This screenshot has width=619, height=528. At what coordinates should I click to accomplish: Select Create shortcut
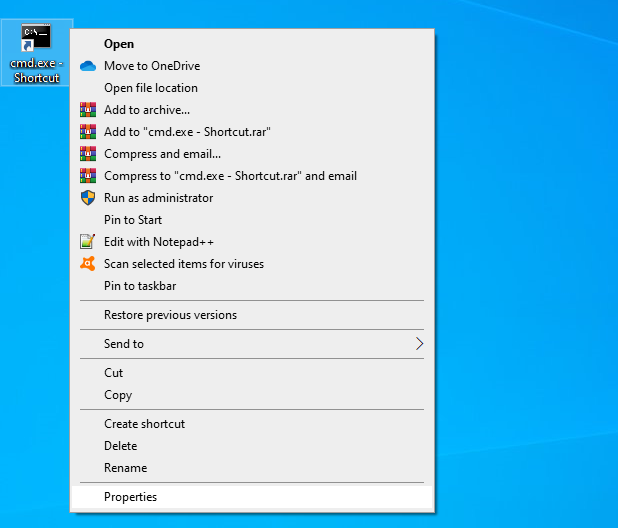(252, 424)
